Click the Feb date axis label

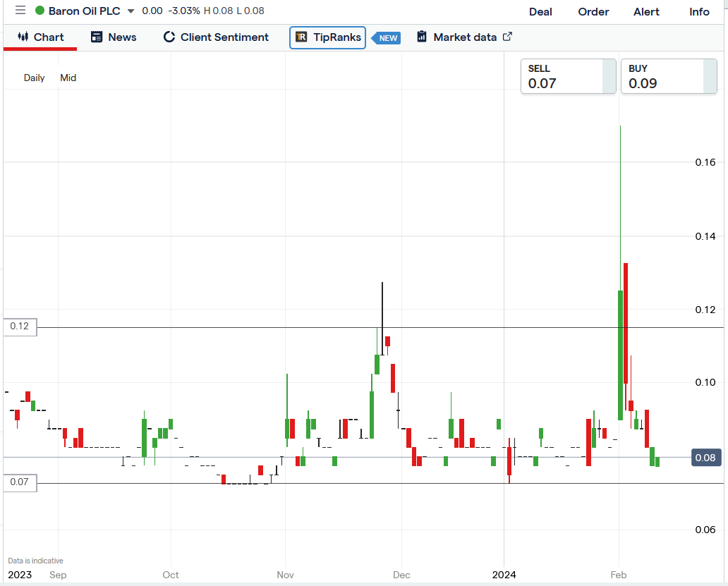pos(619,575)
